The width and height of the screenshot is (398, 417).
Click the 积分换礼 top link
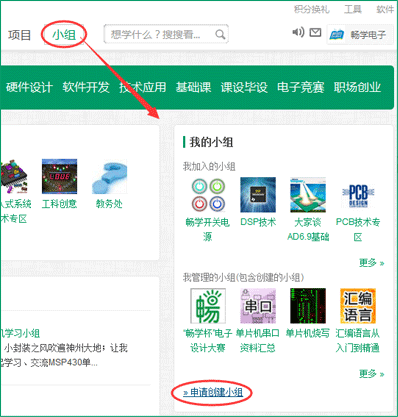click(x=312, y=9)
